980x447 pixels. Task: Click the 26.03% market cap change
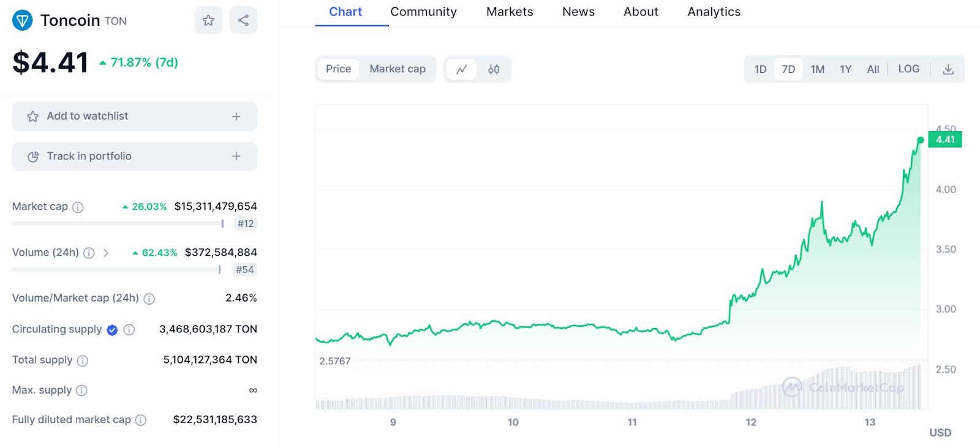(x=145, y=207)
